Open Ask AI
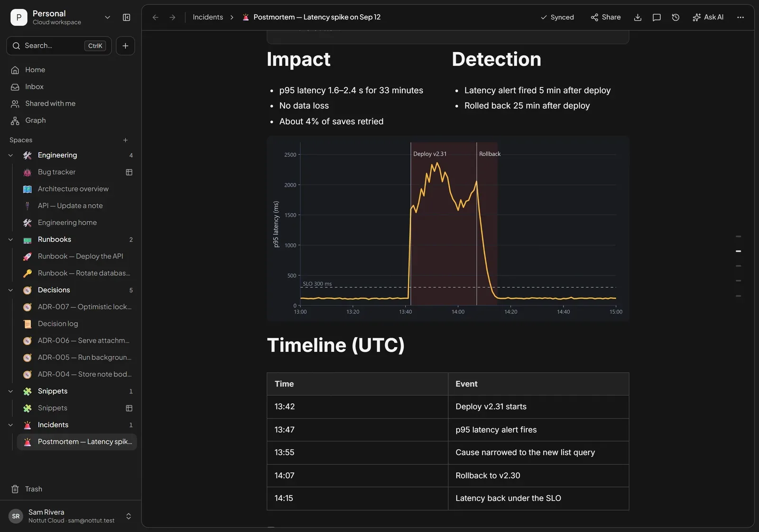This screenshot has width=759, height=532. coord(708,18)
